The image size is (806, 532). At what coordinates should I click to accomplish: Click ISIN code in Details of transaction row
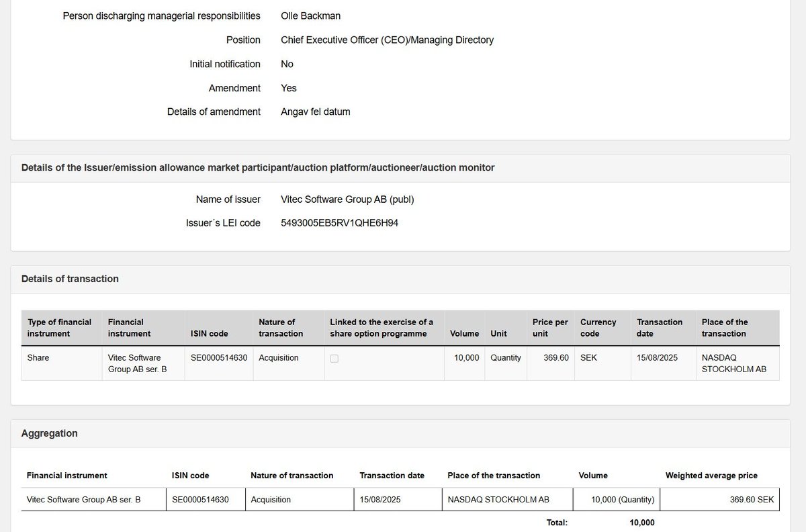(x=219, y=357)
